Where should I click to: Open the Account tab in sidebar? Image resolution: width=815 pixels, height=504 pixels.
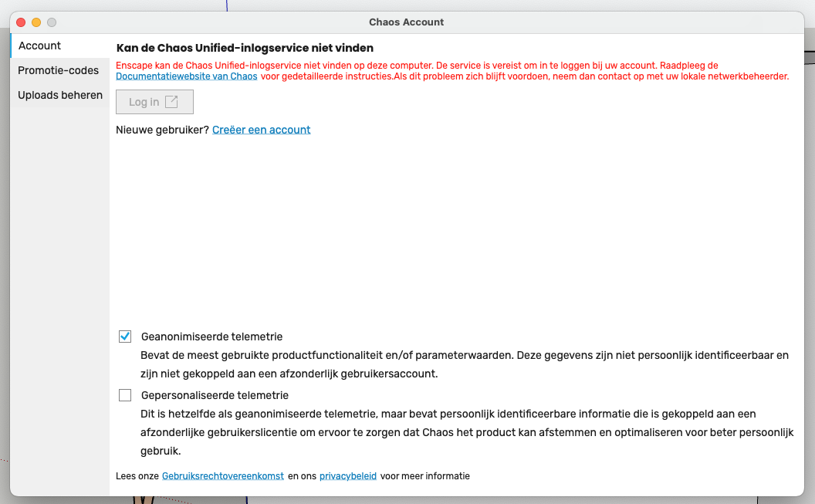pyautogui.click(x=59, y=46)
